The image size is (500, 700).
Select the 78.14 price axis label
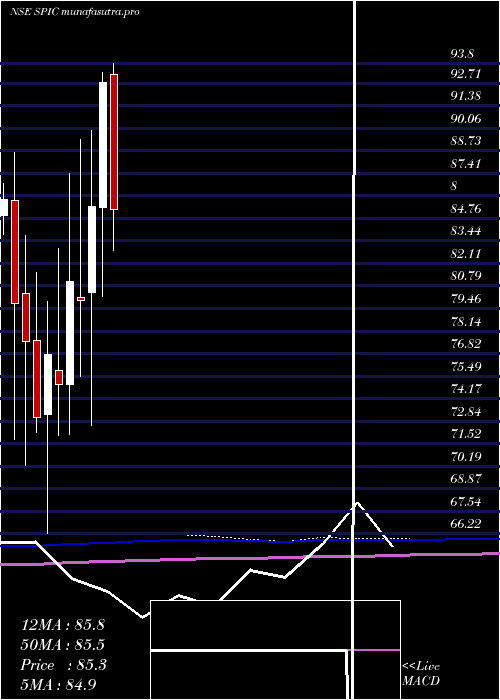point(466,321)
